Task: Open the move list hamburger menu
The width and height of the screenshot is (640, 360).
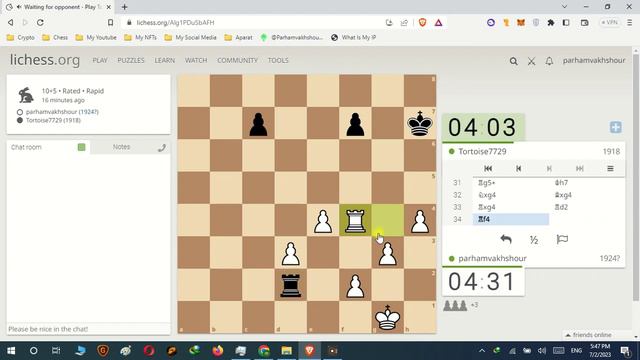Action: pos(610,168)
